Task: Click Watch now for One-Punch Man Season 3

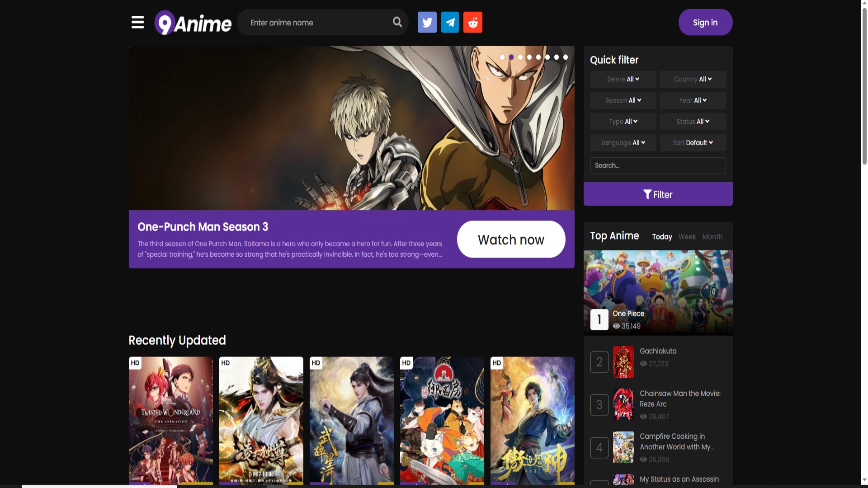Action: [x=510, y=239]
